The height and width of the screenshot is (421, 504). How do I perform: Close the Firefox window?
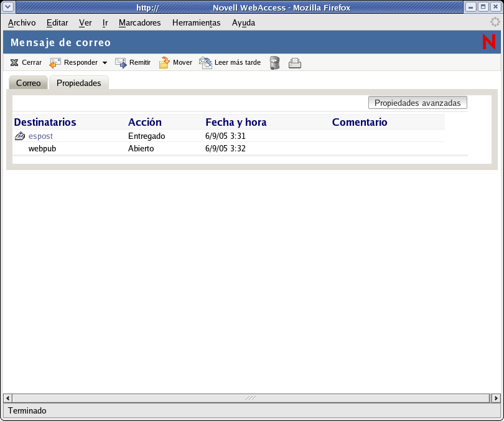(495, 7)
